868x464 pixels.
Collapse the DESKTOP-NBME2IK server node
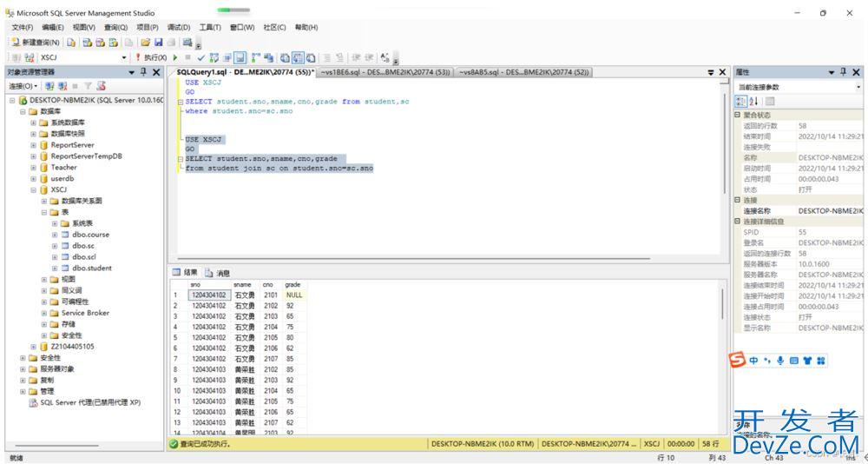tap(12, 100)
